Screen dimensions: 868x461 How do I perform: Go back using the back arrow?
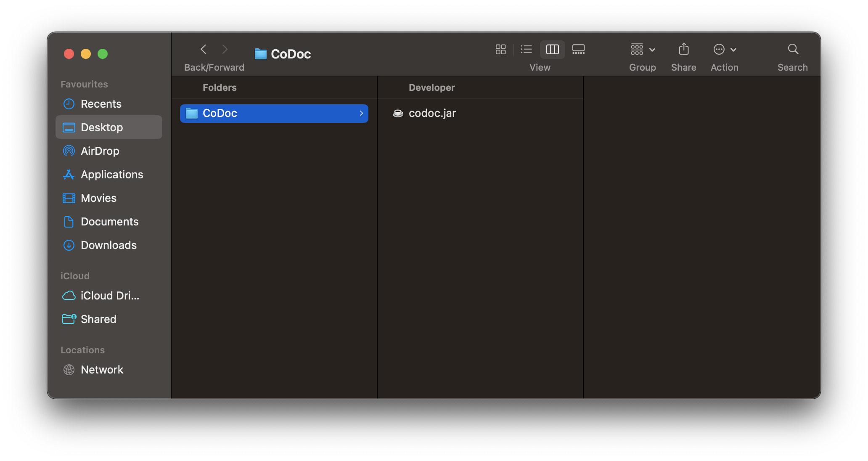[203, 49]
